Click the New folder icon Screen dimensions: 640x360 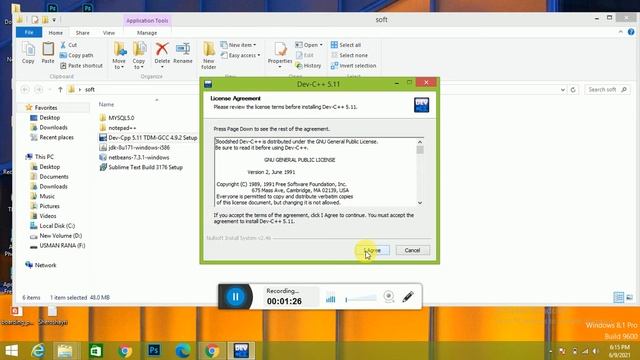[209, 56]
